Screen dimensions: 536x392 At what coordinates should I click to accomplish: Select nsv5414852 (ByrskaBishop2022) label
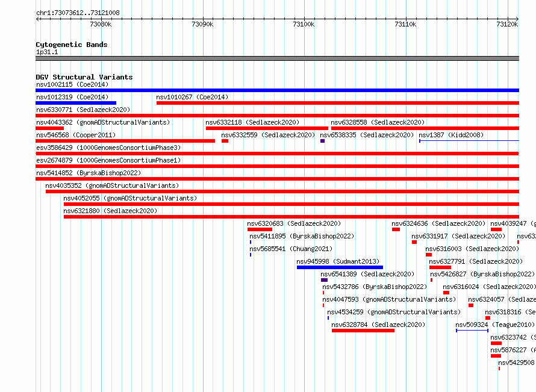point(89,173)
